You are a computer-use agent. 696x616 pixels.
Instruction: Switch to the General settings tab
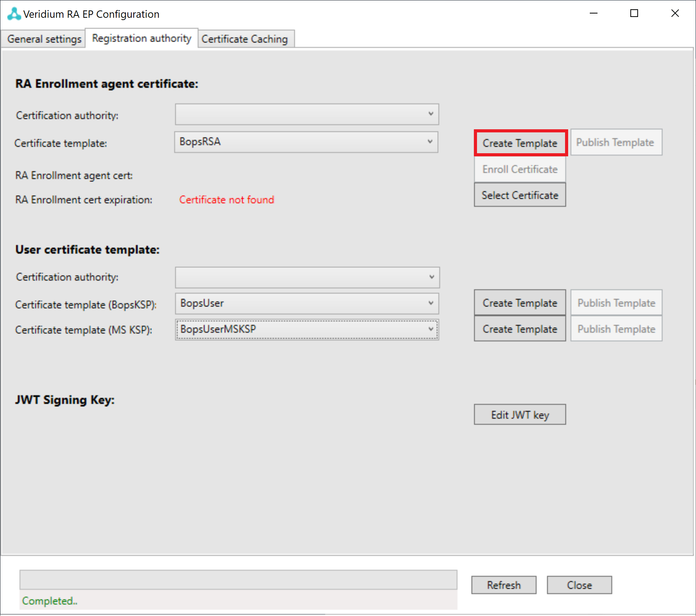pyautogui.click(x=44, y=39)
